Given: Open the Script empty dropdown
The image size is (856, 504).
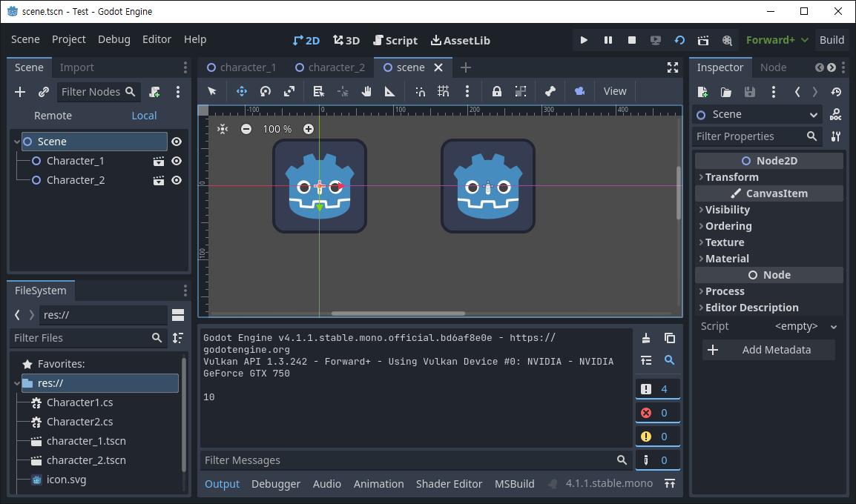Looking at the screenshot, I should [806, 327].
